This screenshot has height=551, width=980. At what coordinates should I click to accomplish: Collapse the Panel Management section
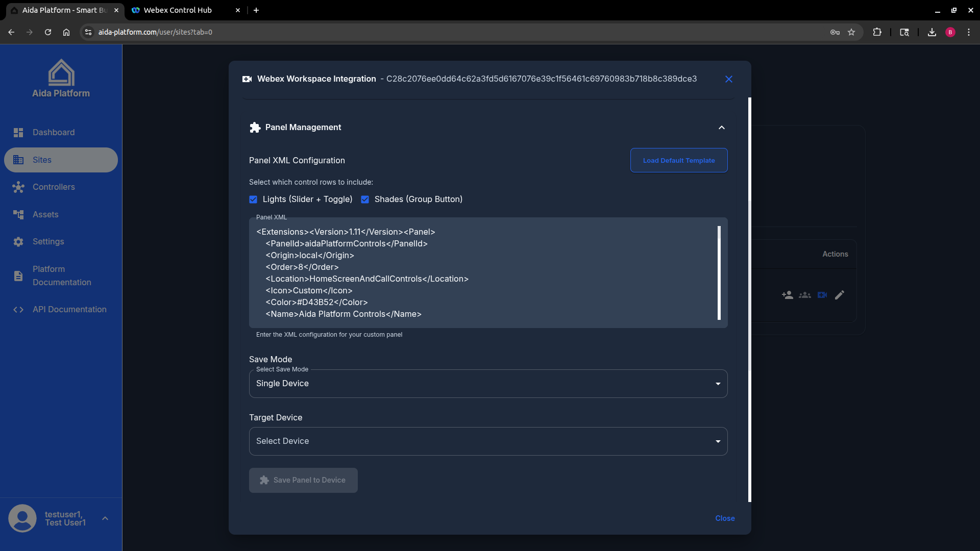(721, 128)
